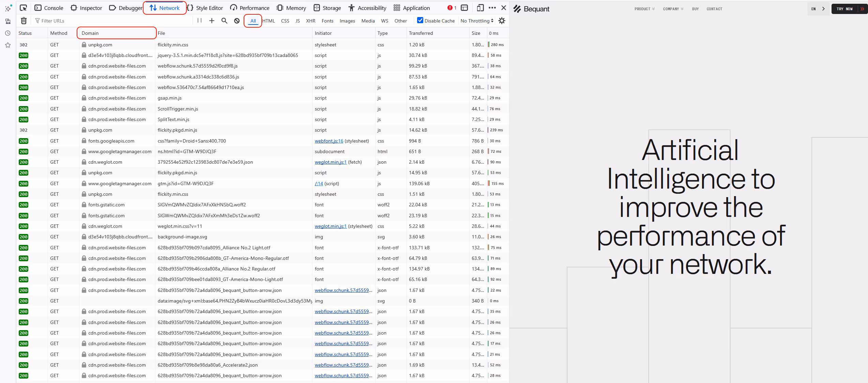868x383 pixels.
Task: Click the Filter URLs input field
Action: click(x=112, y=21)
